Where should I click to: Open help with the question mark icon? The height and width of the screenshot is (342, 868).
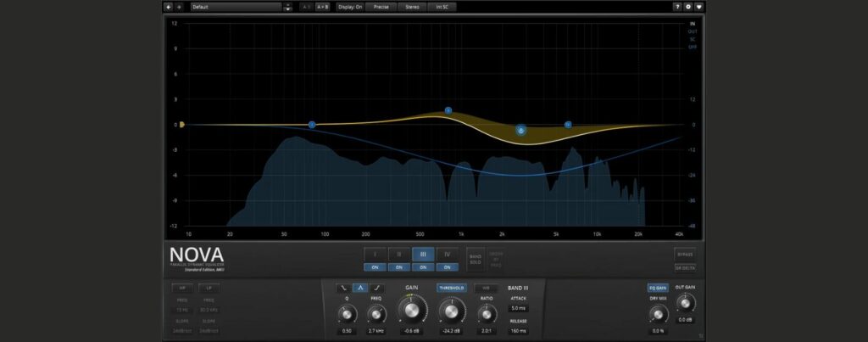coord(677,7)
